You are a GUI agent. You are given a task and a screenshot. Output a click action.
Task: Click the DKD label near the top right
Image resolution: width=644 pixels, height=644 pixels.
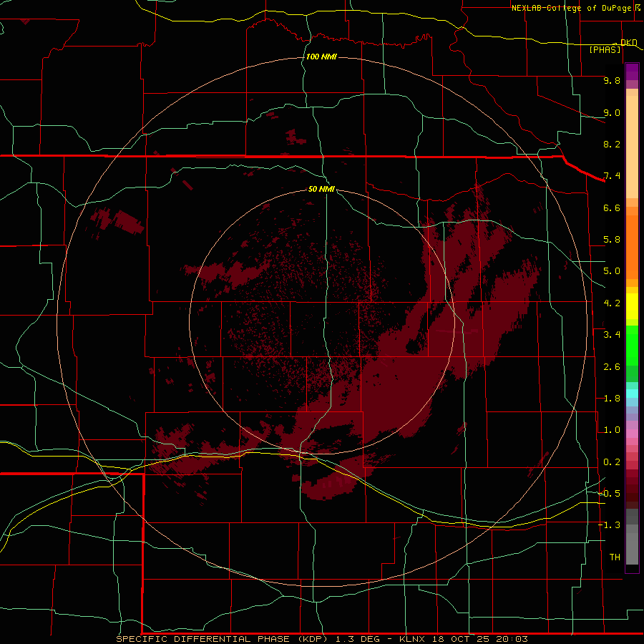[x=628, y=42]
